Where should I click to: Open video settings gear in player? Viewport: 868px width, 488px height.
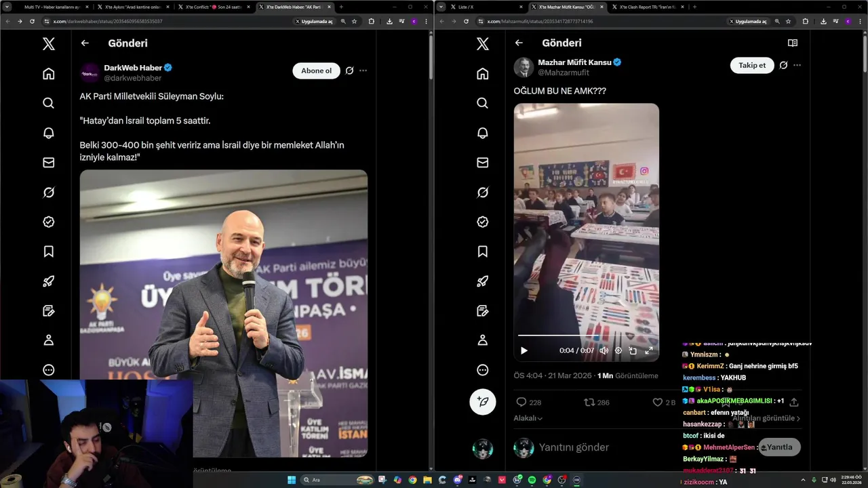tap(618, 350)
